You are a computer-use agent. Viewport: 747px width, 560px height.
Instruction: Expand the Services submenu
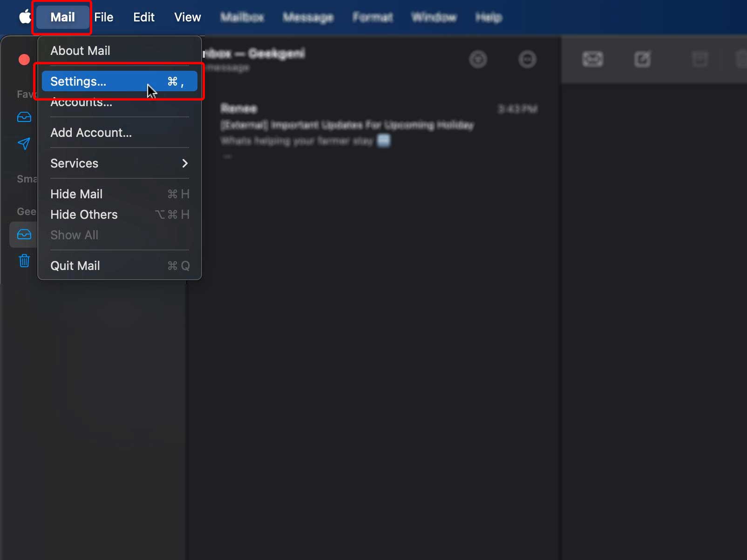click(x=120, y=163)
